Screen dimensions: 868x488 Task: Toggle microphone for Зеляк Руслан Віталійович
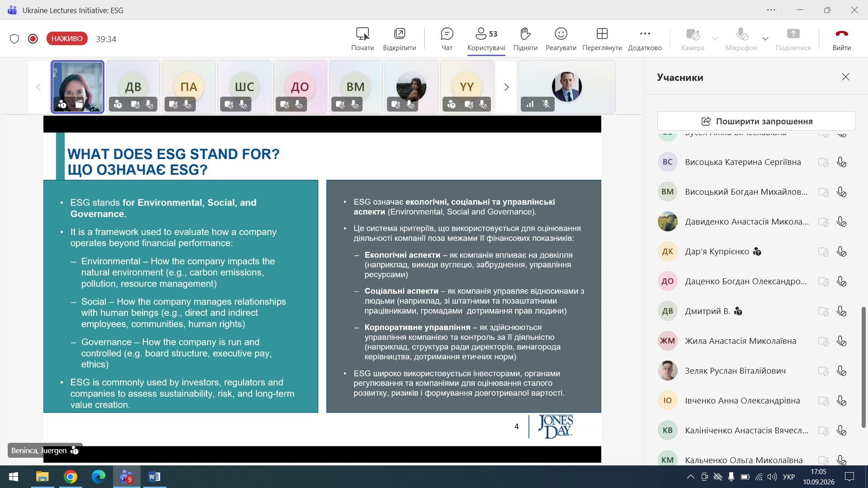(x=841, y=371)
